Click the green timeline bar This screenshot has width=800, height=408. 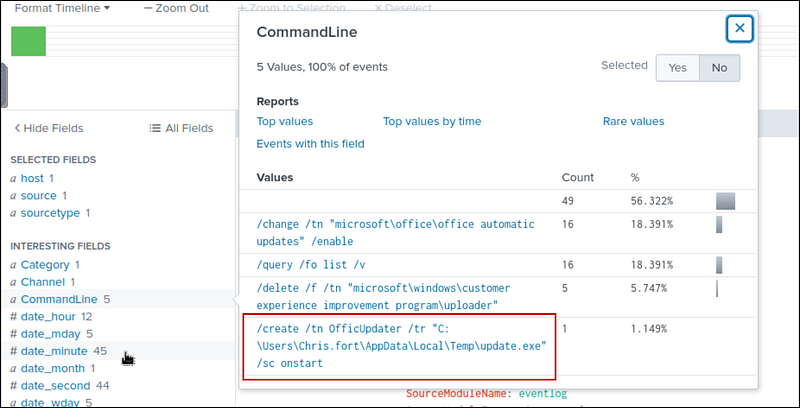pos(28,41)
